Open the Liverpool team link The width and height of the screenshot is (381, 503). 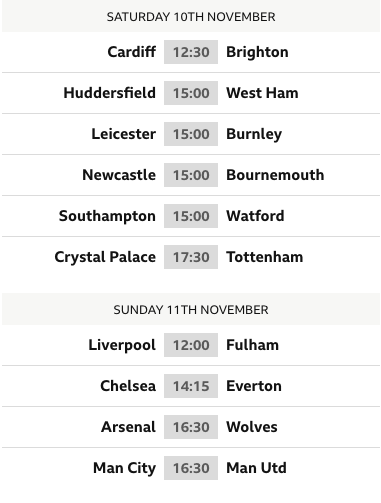(x=122, y=345)
